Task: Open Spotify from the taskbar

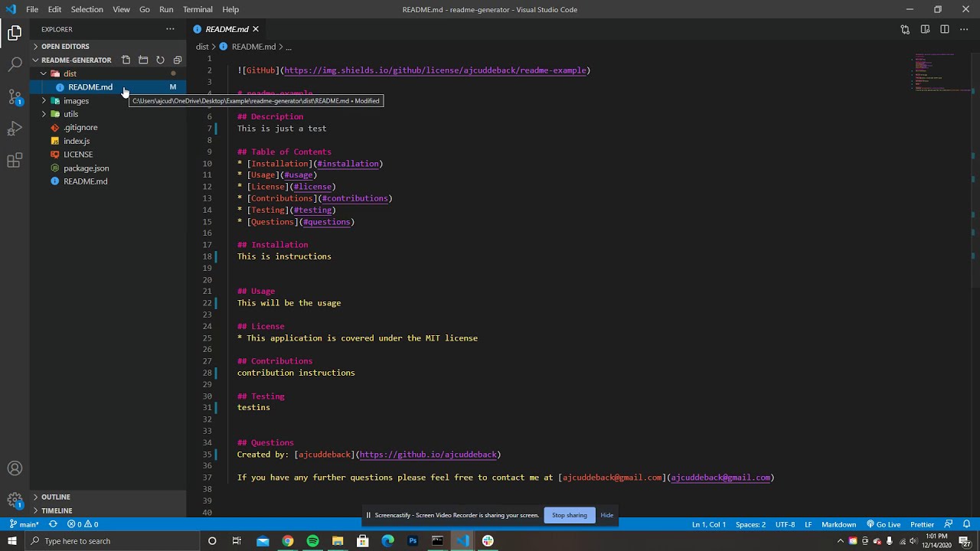Action: click(312, 541)
